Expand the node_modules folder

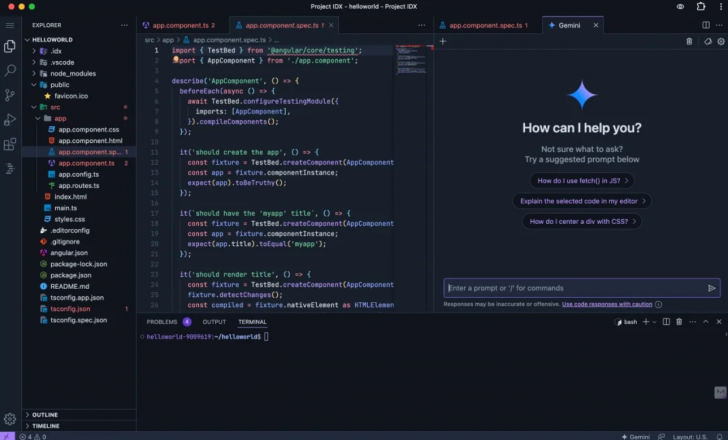34,73
